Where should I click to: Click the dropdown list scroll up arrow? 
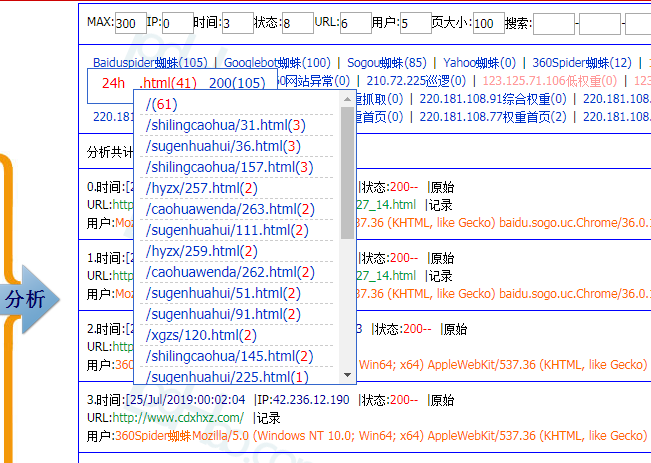348,99
